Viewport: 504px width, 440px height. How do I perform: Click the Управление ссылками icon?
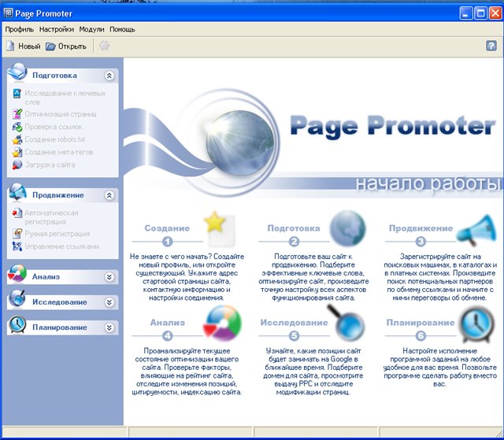pos(17,246)
